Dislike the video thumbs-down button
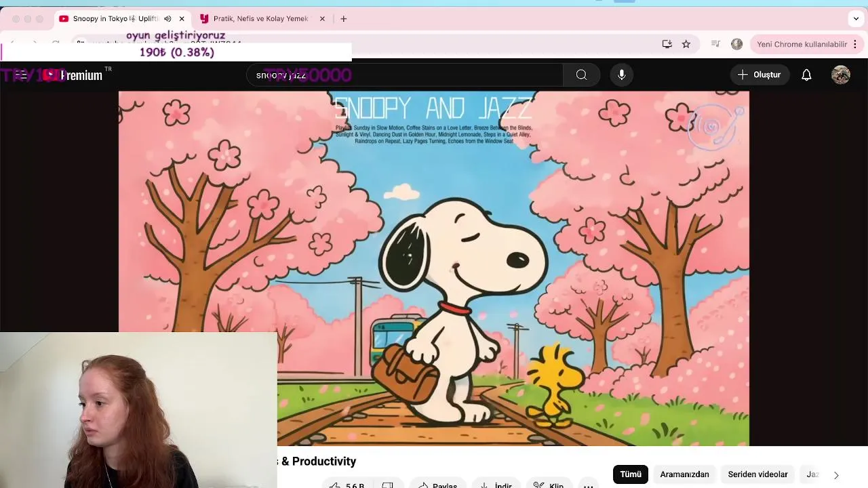The width and height of the screenshot is (868, 488). click(388, 485)
